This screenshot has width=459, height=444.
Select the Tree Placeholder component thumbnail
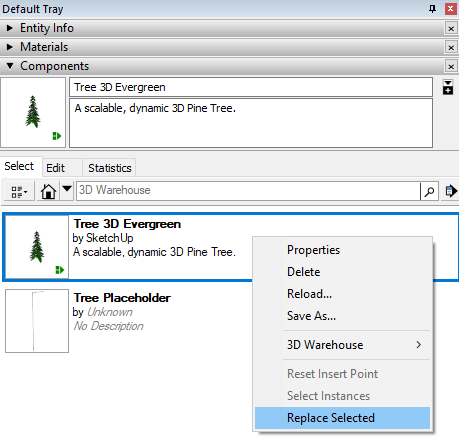[37, 321]
